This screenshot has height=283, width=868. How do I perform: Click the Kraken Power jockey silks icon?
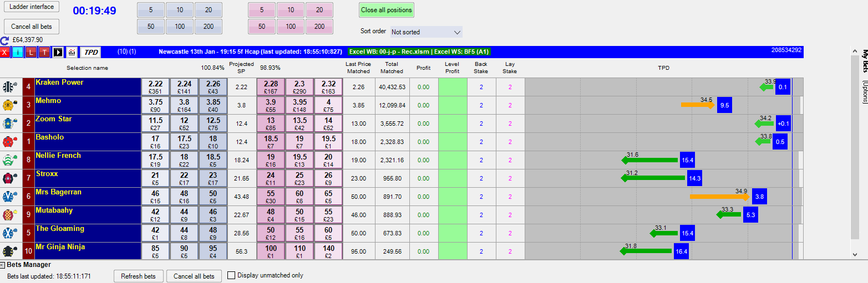point(8,87)
